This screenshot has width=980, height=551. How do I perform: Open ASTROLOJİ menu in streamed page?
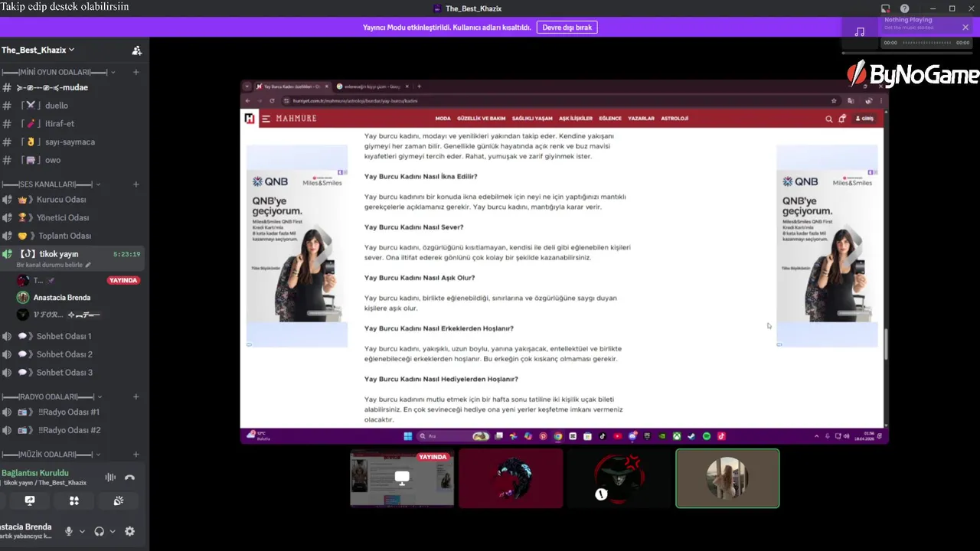[675, 119]
